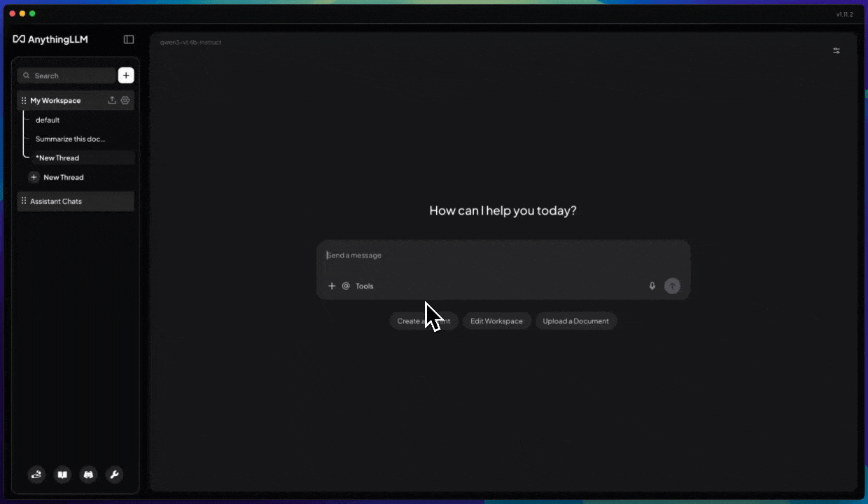Open My Workspace settings gear
The width and height of the screenshot is (868, 504).
click(x=125, y=101)
